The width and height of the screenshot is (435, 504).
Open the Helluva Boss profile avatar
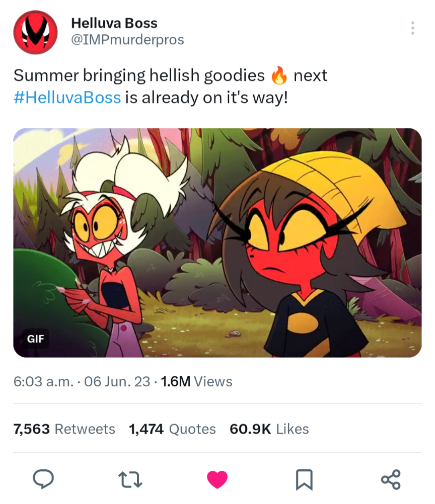coord(35,32)
